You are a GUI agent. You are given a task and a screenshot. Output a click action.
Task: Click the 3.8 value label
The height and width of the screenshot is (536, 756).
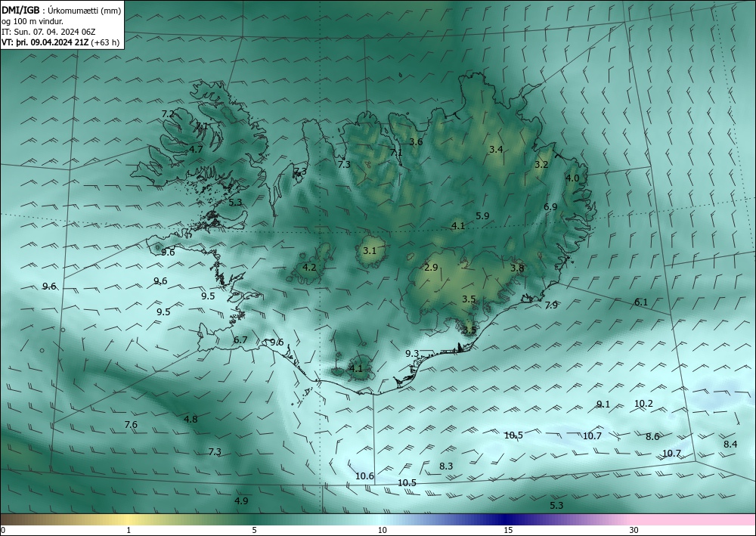[x=517, y=268]
